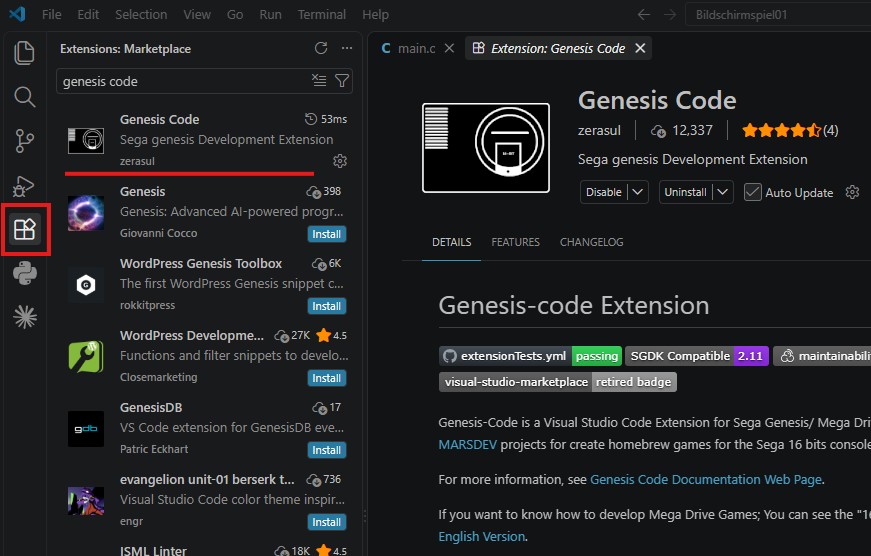Click the zerasul publisher name in details
Screen dimensions: 871x556
click(x=599, y=131)
